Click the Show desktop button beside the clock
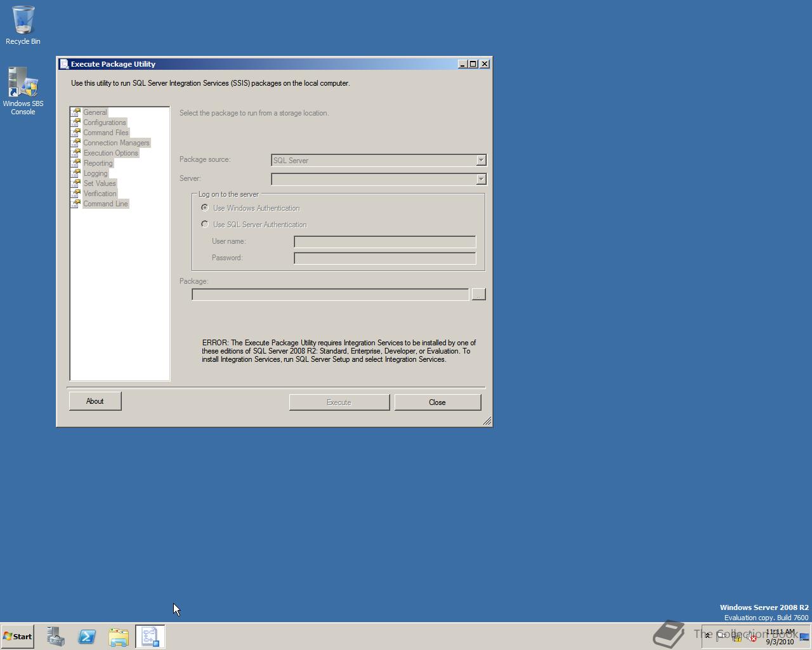 pos(804,637)
